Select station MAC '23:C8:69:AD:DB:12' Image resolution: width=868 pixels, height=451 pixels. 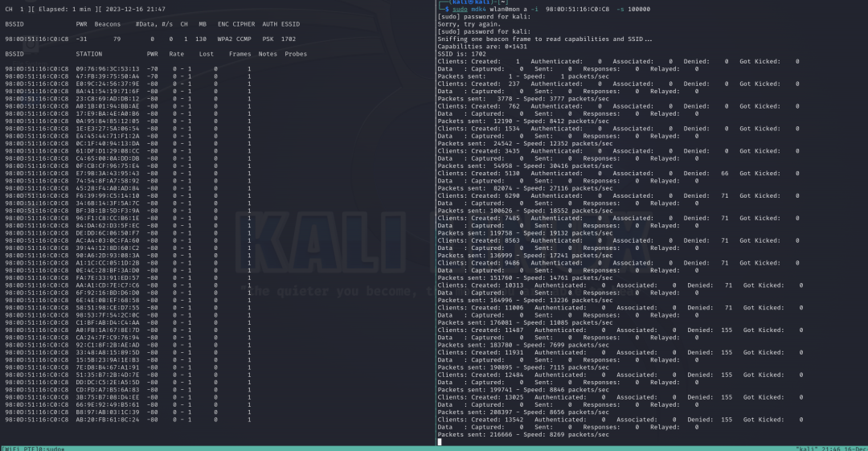[108, 99]
